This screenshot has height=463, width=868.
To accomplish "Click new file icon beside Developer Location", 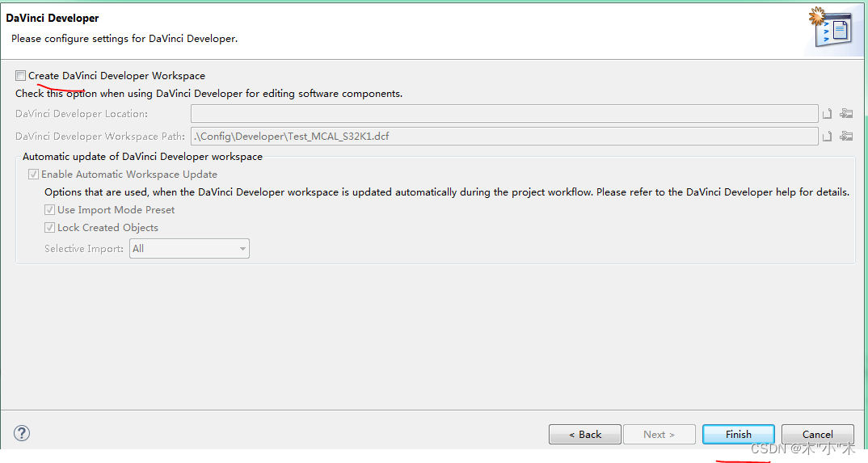I will pos(827,114).
